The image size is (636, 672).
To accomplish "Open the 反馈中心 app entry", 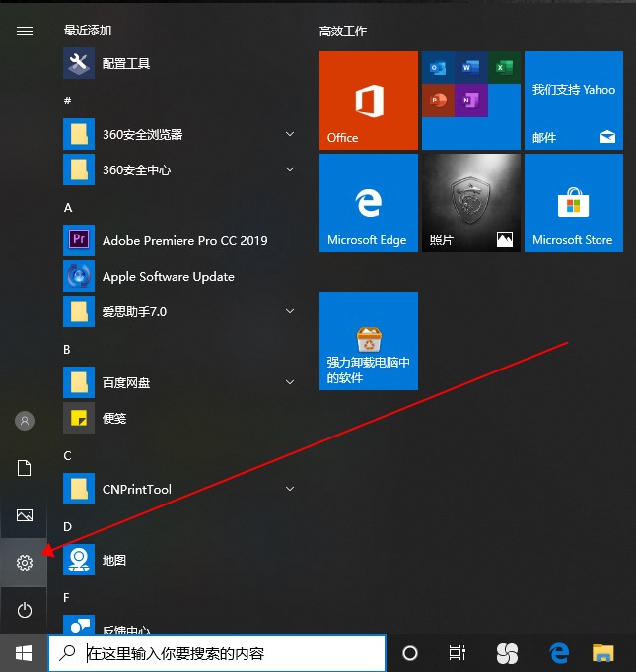I will [179, 625].
